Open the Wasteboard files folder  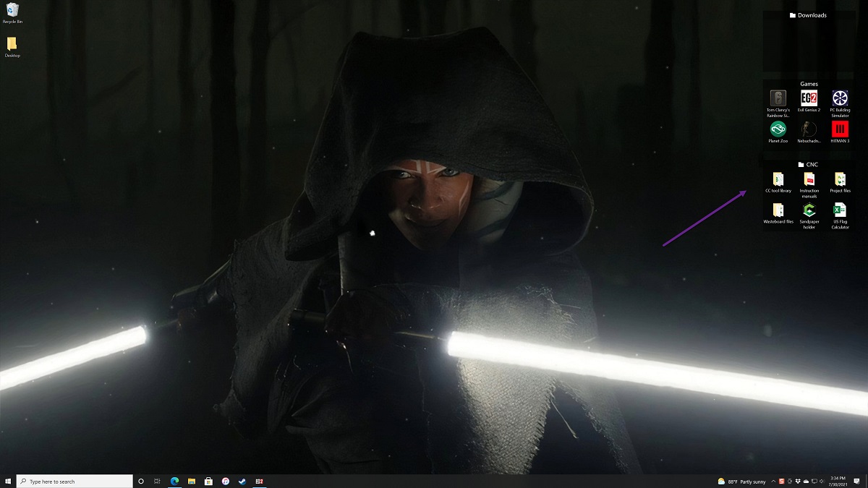pyautogui.click(x=778, y=213)
